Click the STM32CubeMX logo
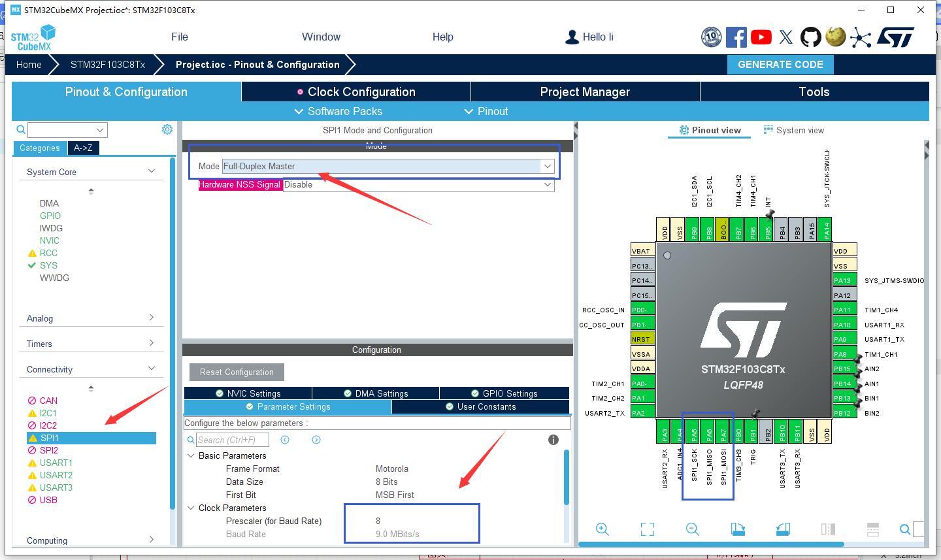The image size is (941, 560). (x=33, y=37)
